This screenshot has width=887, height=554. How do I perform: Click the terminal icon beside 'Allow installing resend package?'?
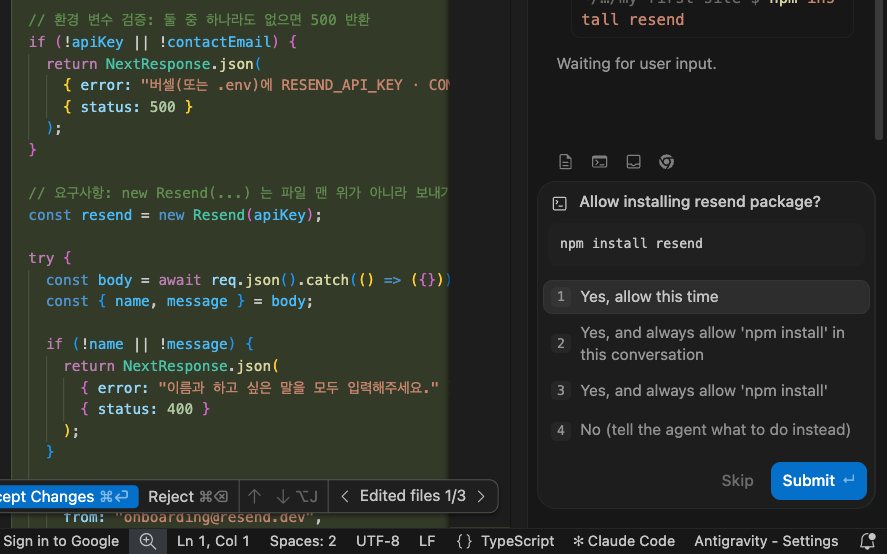tap(559, 203)
